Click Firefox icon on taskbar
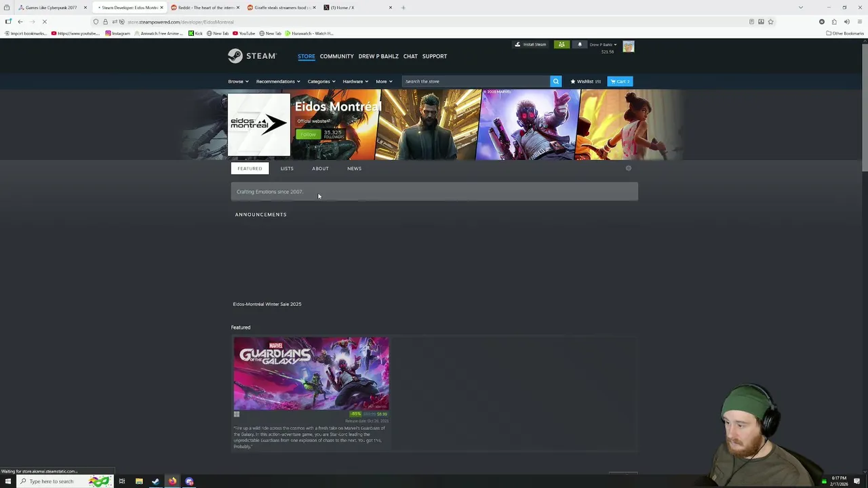 pyautogui.click(x=172, y=481)
